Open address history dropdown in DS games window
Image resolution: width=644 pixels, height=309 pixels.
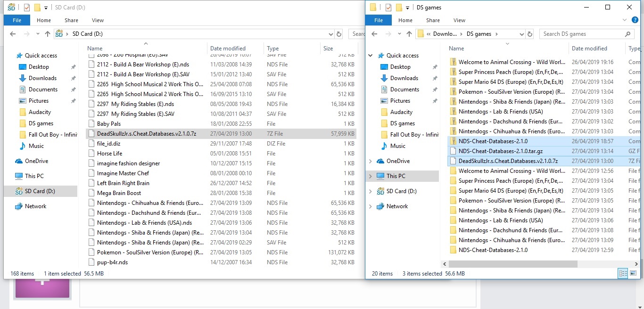point(522,34)
